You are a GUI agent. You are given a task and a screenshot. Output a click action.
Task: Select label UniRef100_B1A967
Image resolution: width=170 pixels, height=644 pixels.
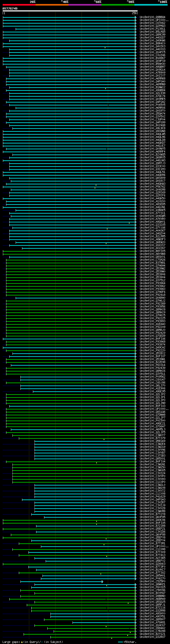[x=152, y=58]
